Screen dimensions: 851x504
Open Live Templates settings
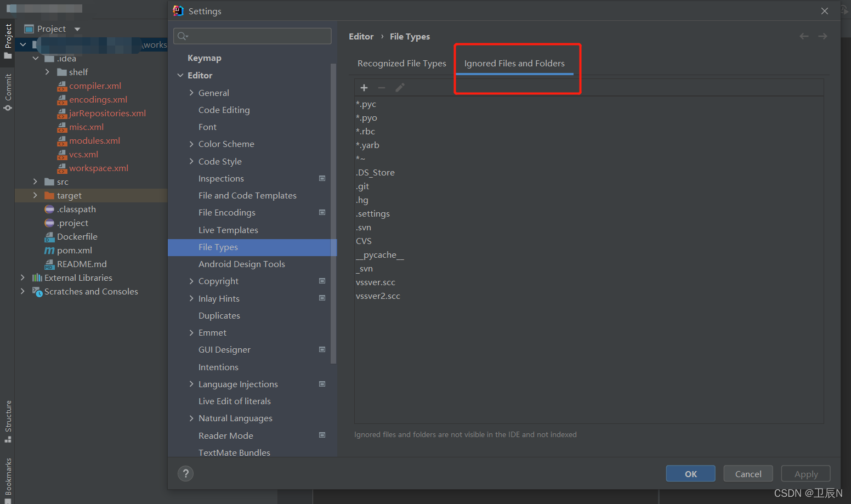(228, 230)
